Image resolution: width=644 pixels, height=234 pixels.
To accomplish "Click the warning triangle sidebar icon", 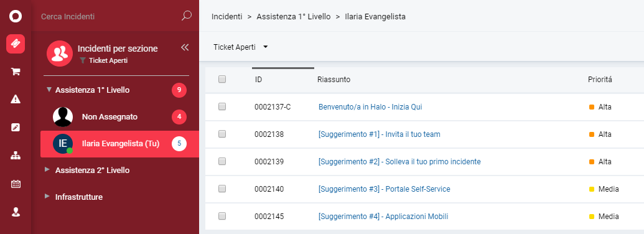I will [x=16, y=99].
